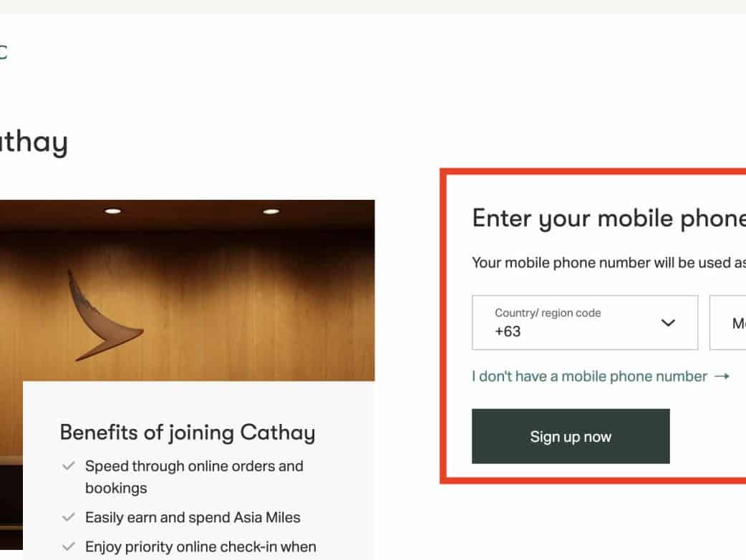Click the checkmark next to "Easily earn and spend"
746x560 pixels.
pos(69,517)
